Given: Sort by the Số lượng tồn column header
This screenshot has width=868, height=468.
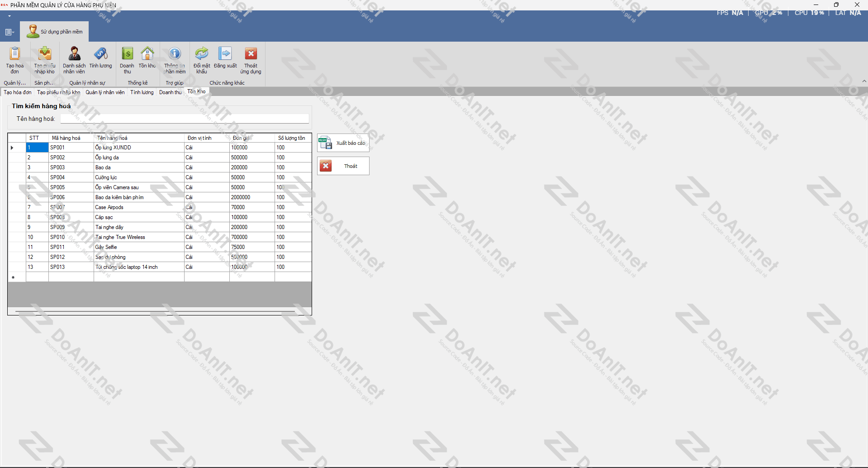Looking at the screenshot, I should [293, 138].
